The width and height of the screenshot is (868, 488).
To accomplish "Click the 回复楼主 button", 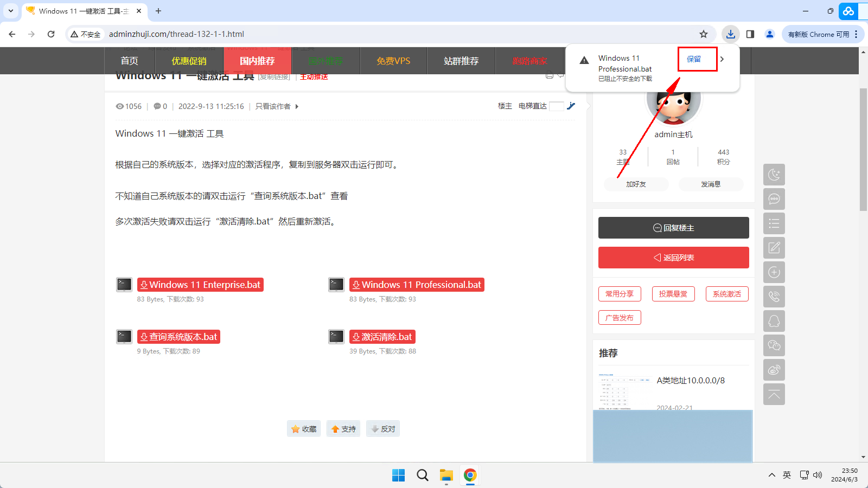I will coord(674,228).
